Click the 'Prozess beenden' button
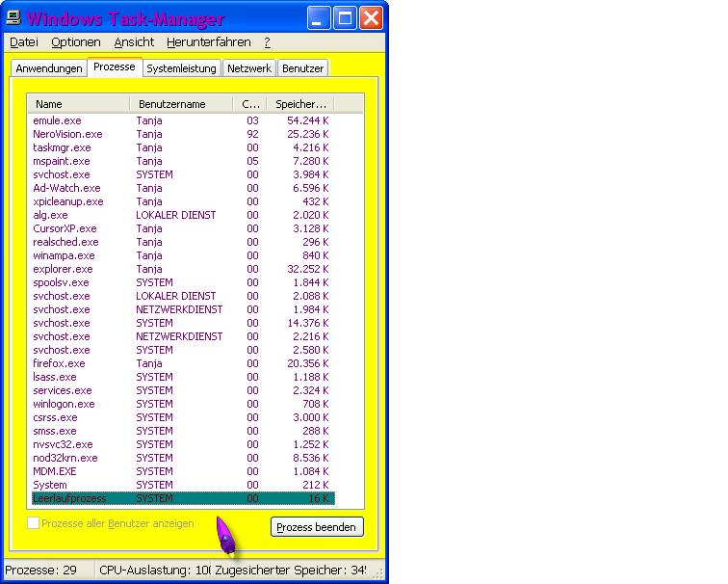Image resolution: width=728 pixels, height=584 pixels. pyautogui.click(x=317, y=527)
